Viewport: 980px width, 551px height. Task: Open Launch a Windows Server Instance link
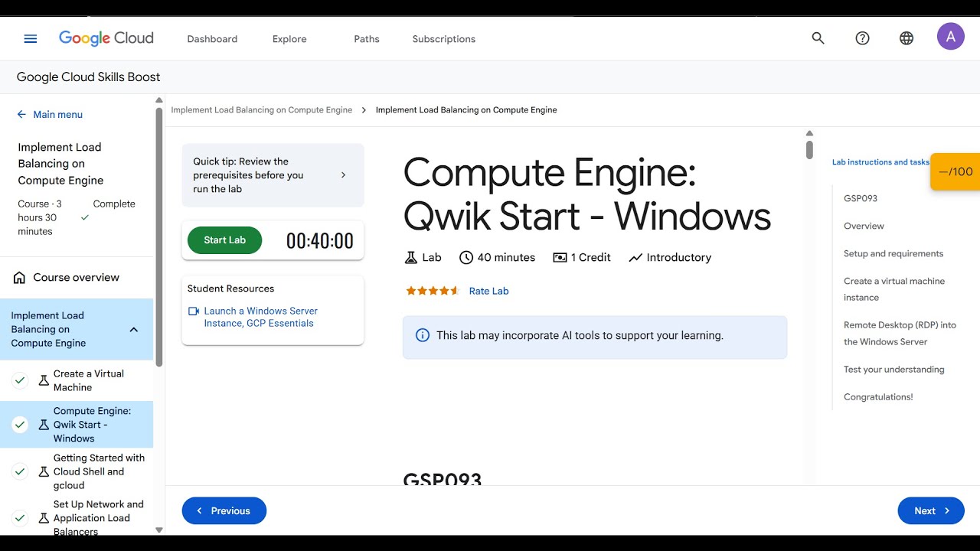(260, 318)
